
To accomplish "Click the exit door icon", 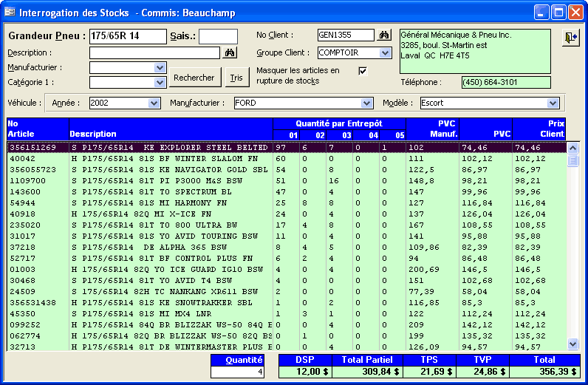I will pyautogui.click(x=571, y=38).
